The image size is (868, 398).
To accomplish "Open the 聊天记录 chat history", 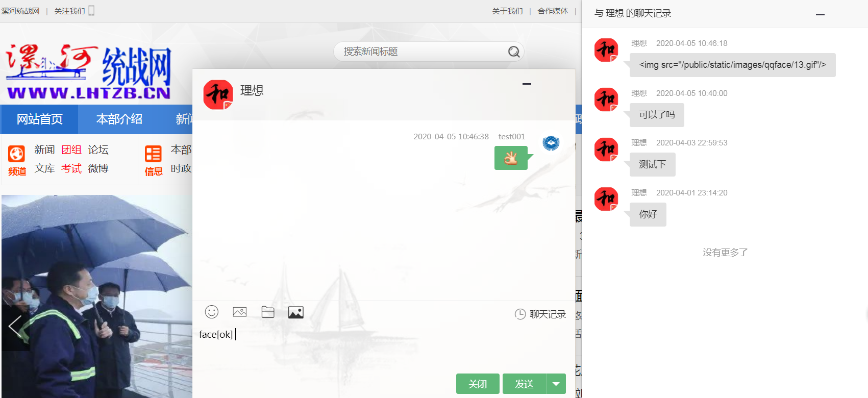I will pyautogui.click(x=540, y=314).
